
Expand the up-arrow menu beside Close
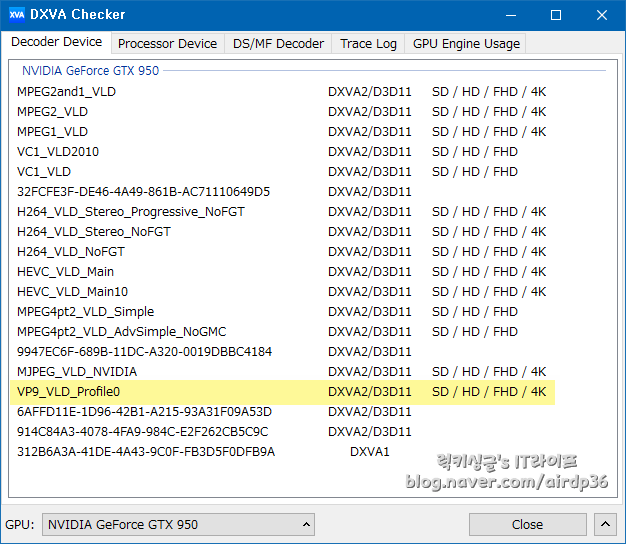[x=605, y=524]
